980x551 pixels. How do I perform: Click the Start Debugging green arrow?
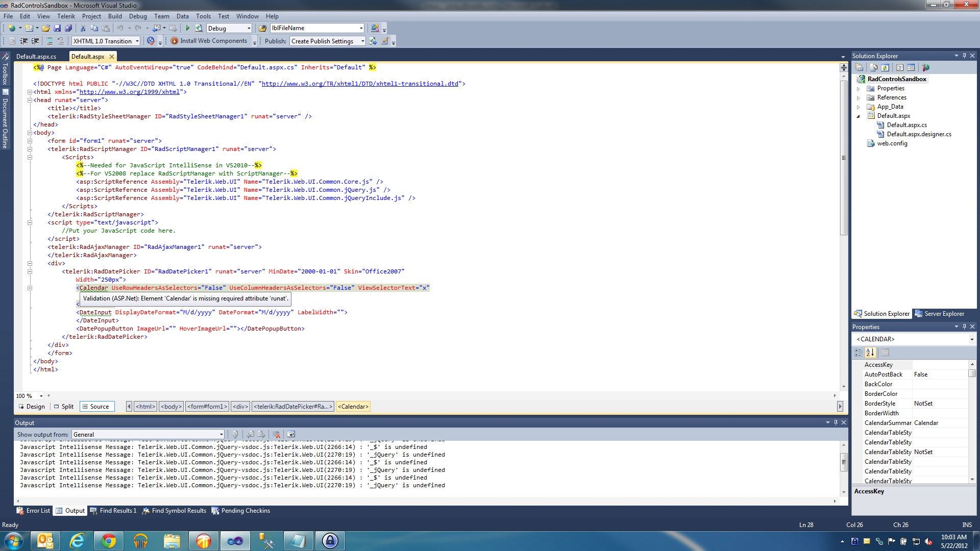pos(187,28)
